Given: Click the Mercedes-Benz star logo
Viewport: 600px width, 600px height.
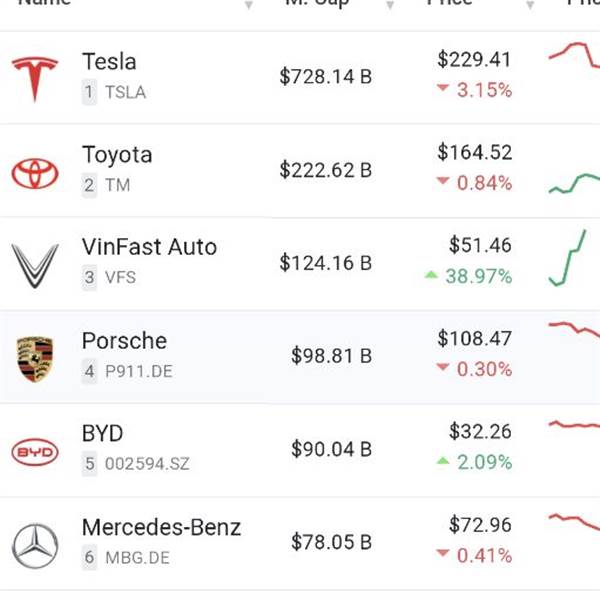Looking at the screenshot, I should (35, 546).
